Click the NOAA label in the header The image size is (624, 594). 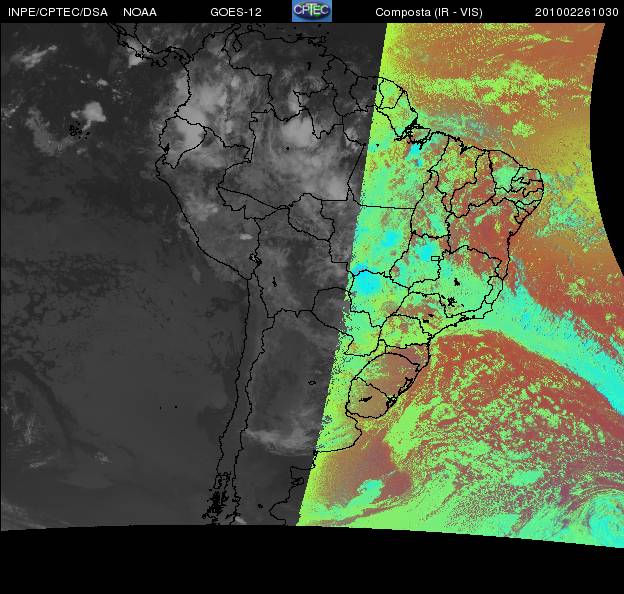(140, 12)
